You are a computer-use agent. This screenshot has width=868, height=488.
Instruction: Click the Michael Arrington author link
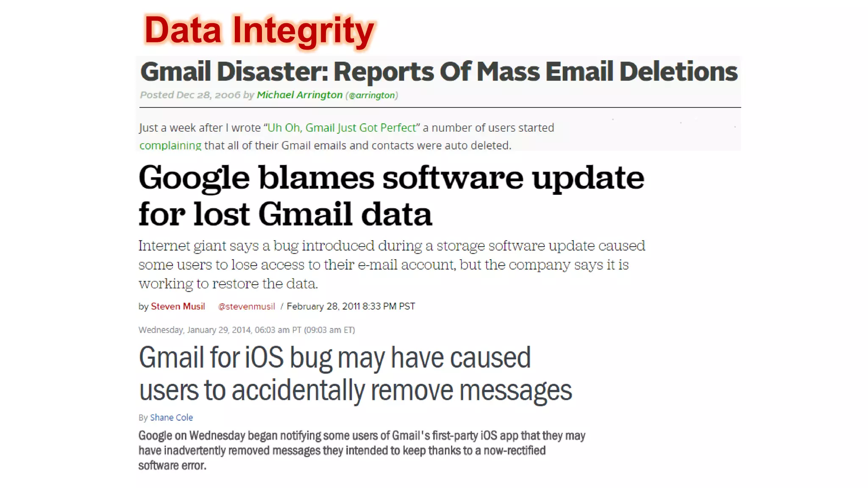[300, 95]
